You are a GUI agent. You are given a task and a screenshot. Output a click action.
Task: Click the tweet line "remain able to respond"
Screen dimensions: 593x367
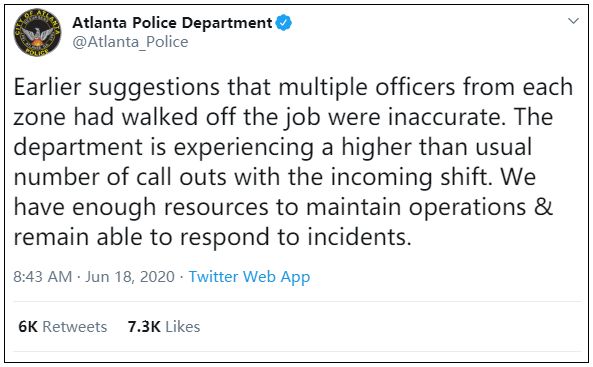coord(212,238)
